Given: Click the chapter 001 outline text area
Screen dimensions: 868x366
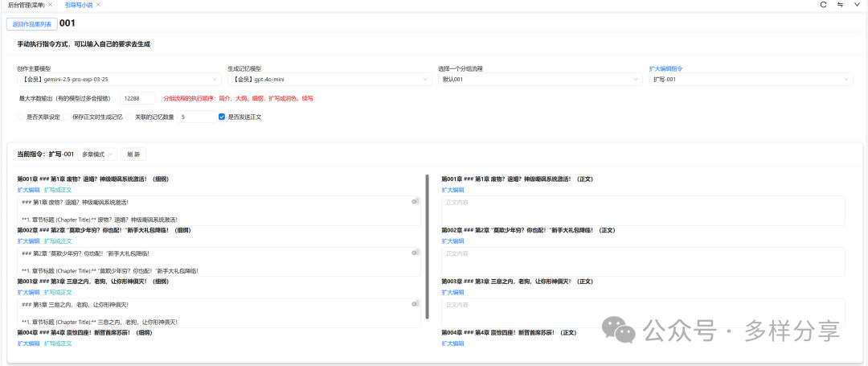Looking at the screenshot, I should 219,211.
